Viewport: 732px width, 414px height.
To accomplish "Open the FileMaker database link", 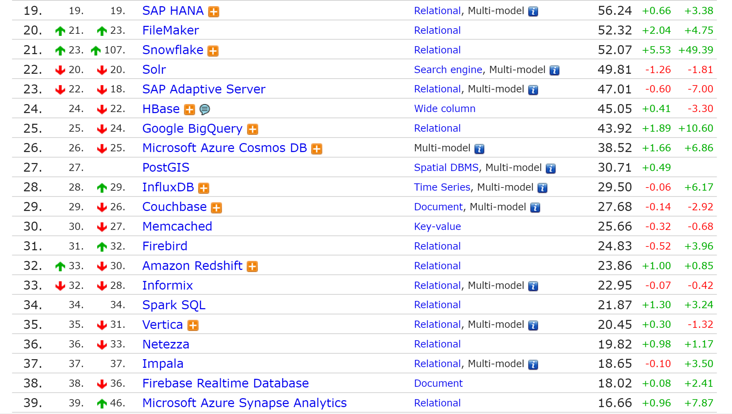I will tap(170, 30).
